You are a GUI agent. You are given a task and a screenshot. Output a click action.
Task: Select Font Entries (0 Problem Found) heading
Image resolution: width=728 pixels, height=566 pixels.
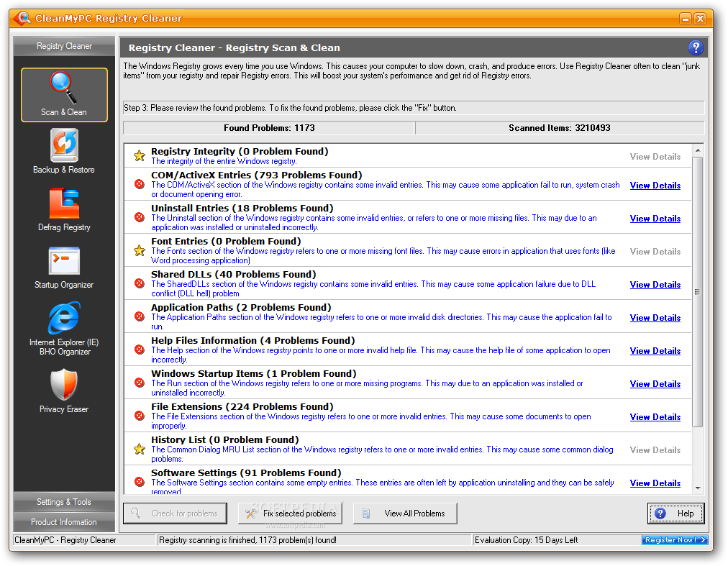tap(226, 241)
